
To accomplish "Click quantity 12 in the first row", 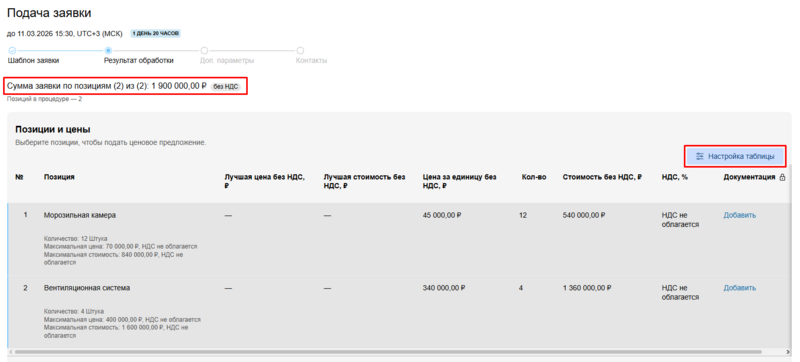I will [x=523, y=215].
